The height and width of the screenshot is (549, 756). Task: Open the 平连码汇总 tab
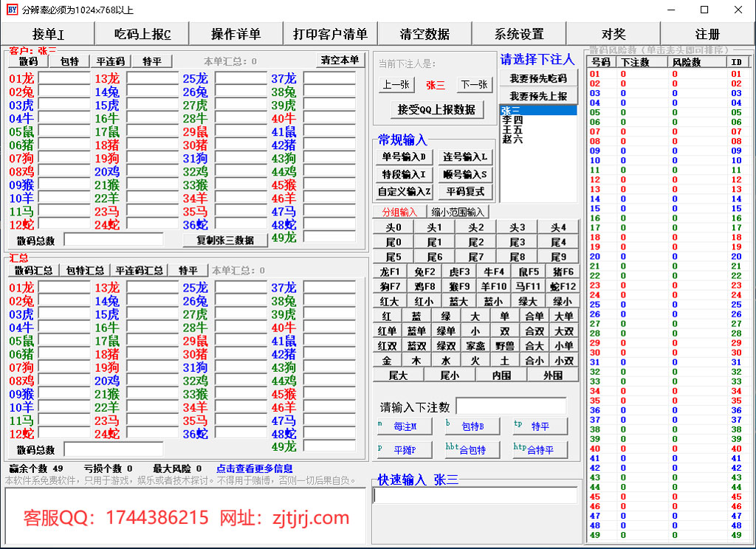(140, 270)
